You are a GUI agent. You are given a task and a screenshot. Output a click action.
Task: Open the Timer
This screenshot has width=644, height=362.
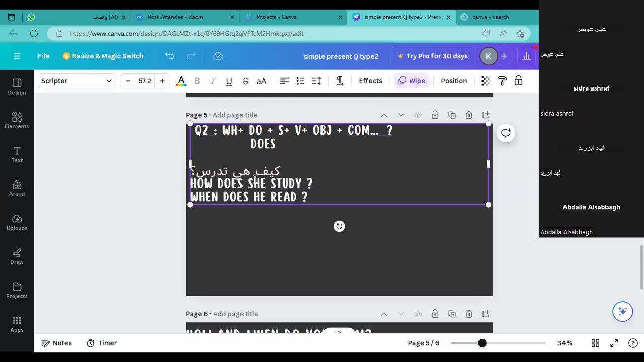coord(102,343)
